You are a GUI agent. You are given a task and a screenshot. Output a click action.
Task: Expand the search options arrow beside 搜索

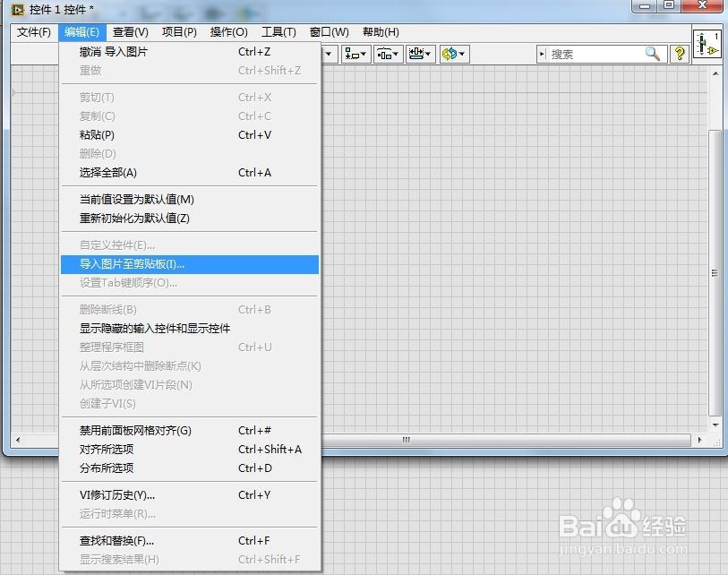pyautogui.click(x=542, y=55)
